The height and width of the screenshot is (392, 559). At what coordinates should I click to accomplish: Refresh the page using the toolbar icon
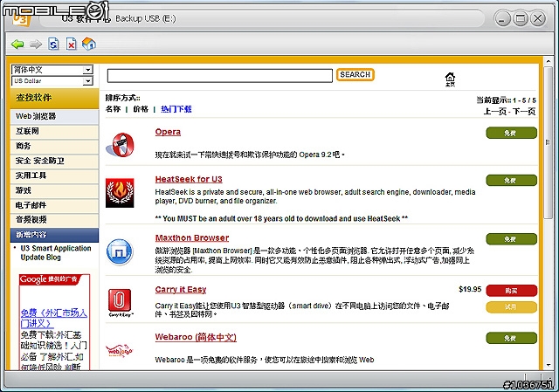[53, 44]
